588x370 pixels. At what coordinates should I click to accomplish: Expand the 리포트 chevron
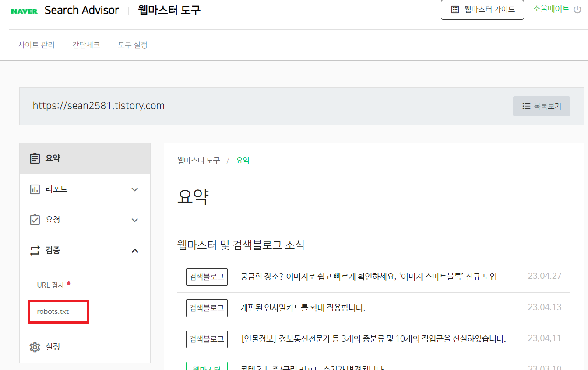pyautogui.click(x=135, y=189)
